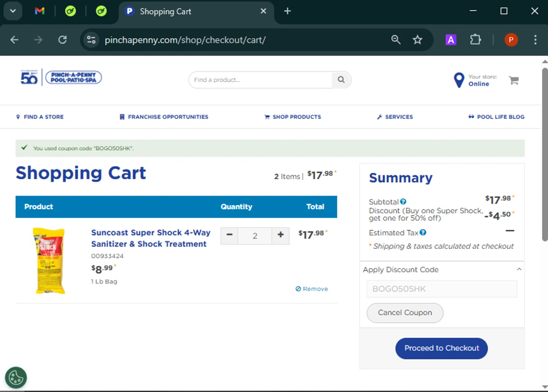548x392 pixels.
Task: Show Subtotal help tooltip icon
Action: pos(403,202)
